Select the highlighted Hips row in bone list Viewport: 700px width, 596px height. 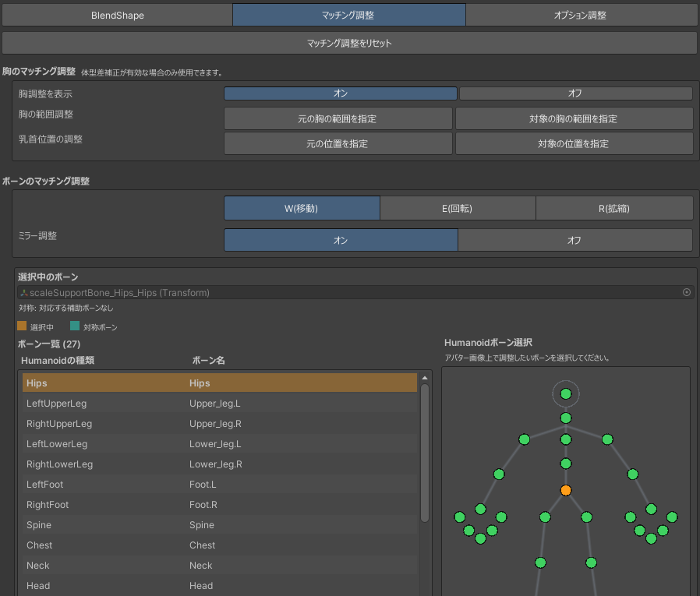pos(220,383)
